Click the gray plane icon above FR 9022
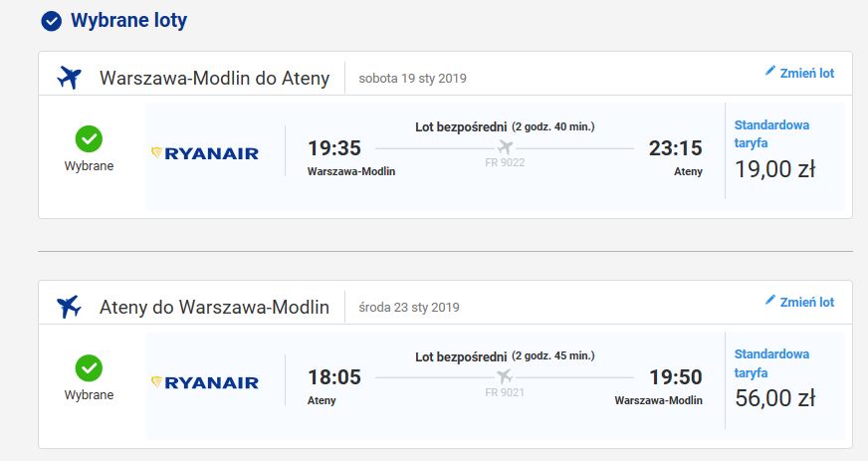This screenshot has width=868, height=461. [505, 147]
